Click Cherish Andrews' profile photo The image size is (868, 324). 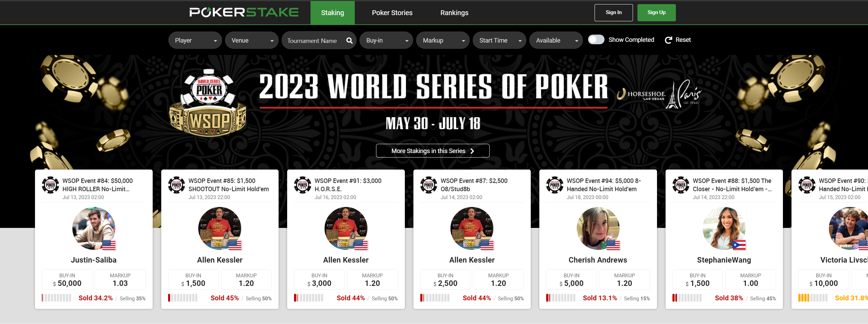click(x=598, y=228)
